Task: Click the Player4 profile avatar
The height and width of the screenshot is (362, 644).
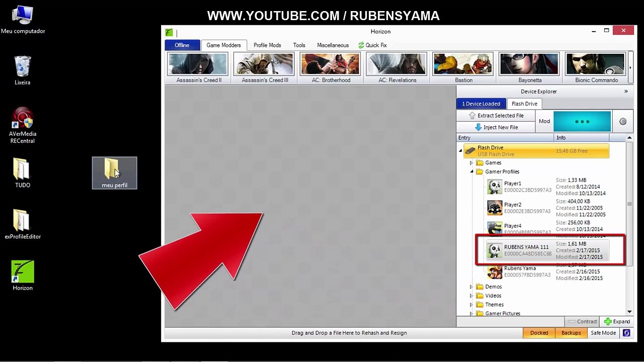Action: click(495, 229)
